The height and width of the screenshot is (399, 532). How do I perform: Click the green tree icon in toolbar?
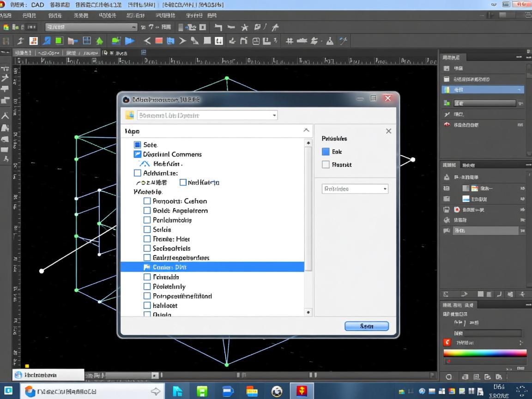(99, 41)
